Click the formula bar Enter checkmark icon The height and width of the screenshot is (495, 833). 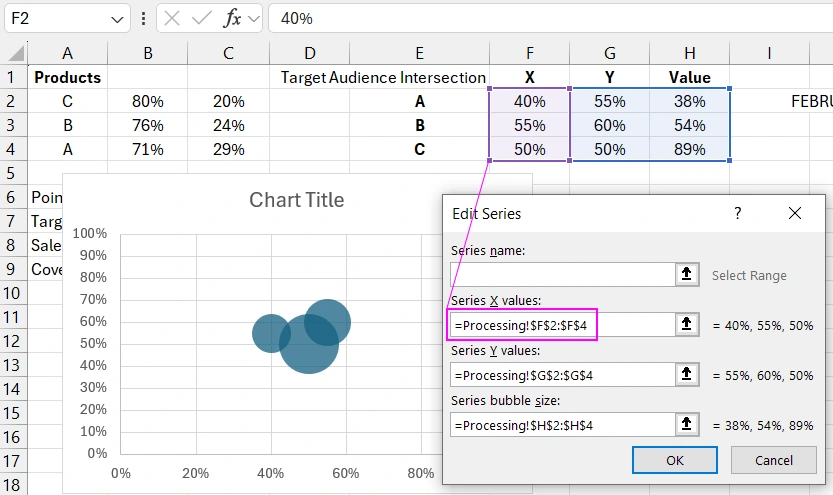coord(202,18)
